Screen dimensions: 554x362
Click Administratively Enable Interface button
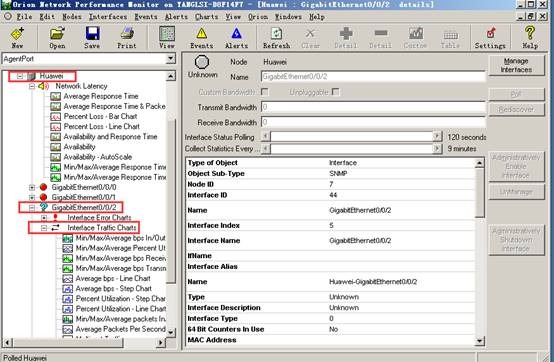coord(516,166)
